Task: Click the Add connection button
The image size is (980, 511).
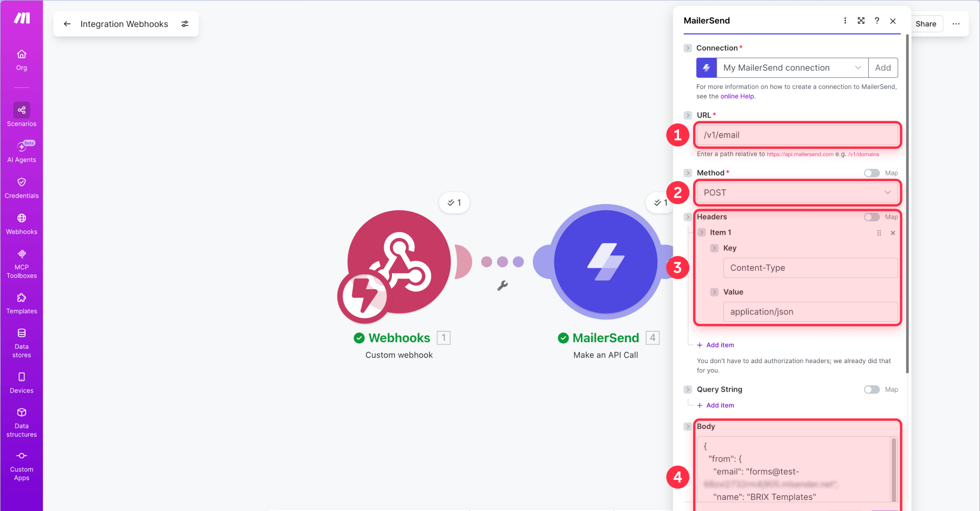Action: coord(883,67)
